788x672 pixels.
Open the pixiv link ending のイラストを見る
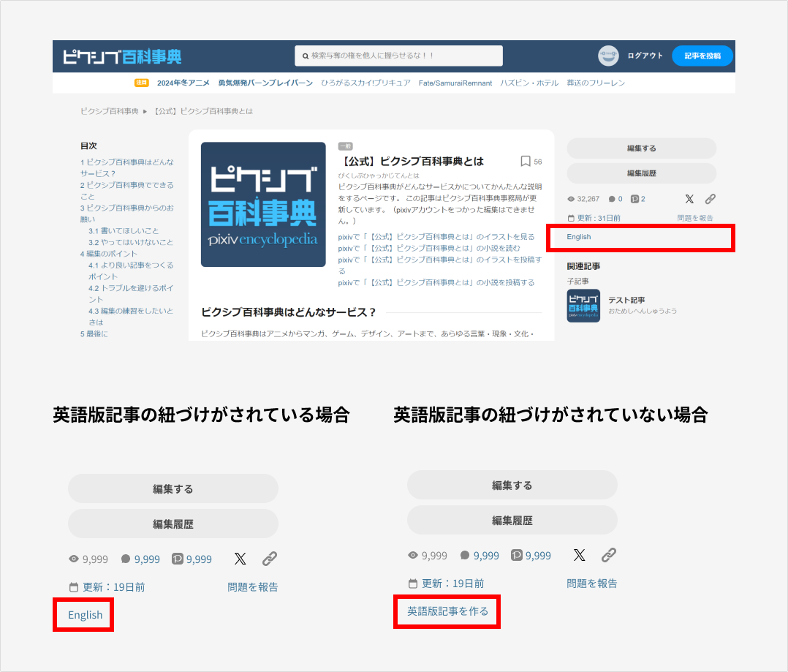tap(436, 237)
